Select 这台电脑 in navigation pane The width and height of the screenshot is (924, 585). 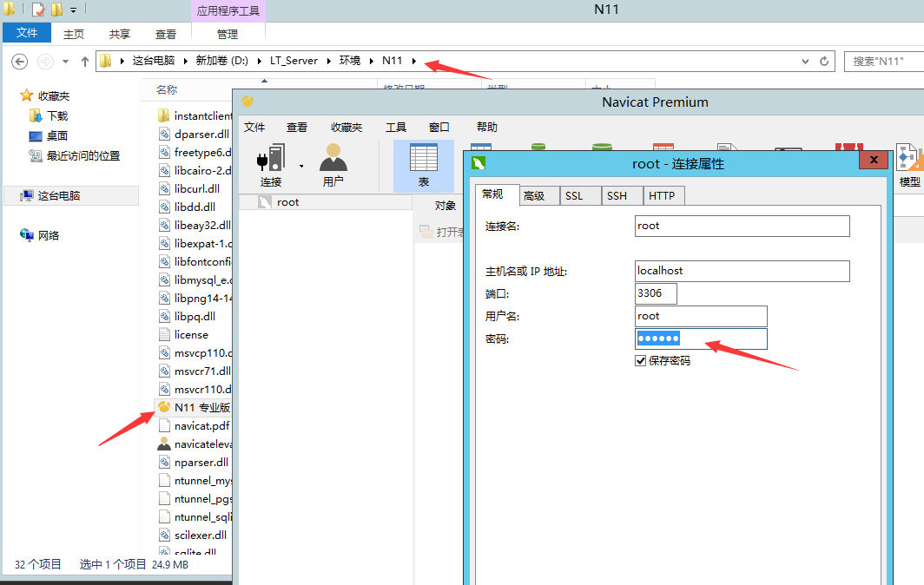(x=58, y=196)
